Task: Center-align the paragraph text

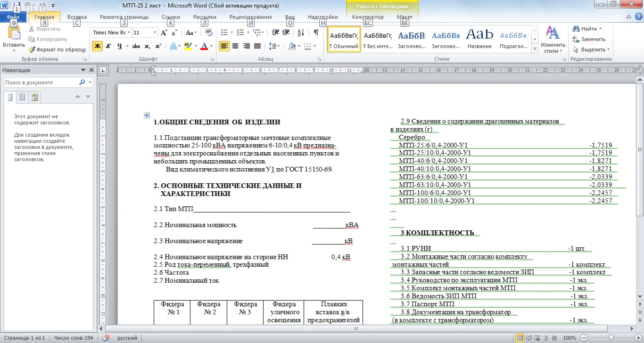Action: [x=235, y=46]
